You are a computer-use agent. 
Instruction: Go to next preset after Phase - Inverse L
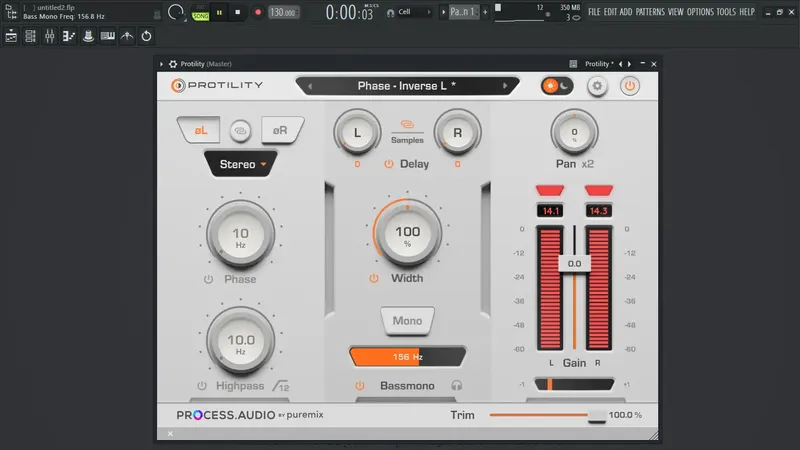click(505, 86)
